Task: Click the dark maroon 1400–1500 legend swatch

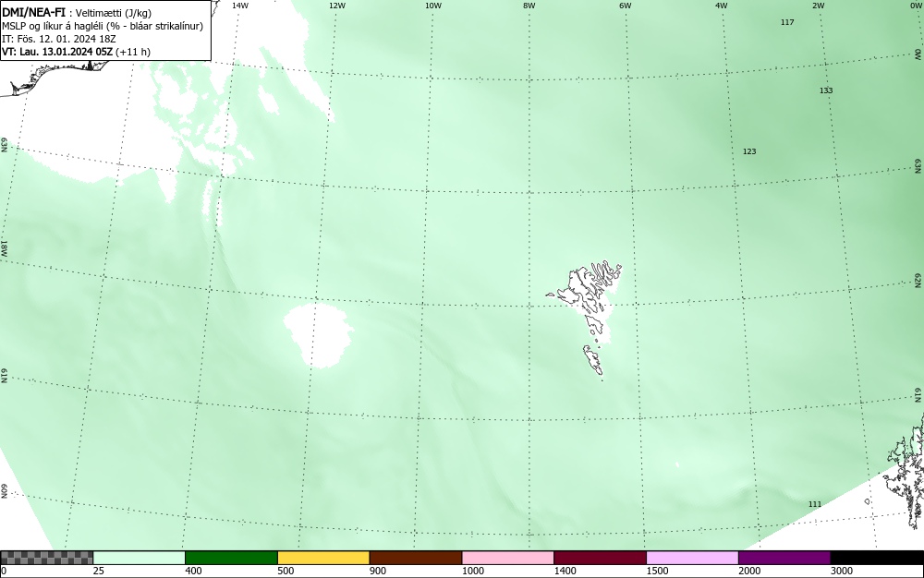Action: pyautogui.click(x=600, y=558)
